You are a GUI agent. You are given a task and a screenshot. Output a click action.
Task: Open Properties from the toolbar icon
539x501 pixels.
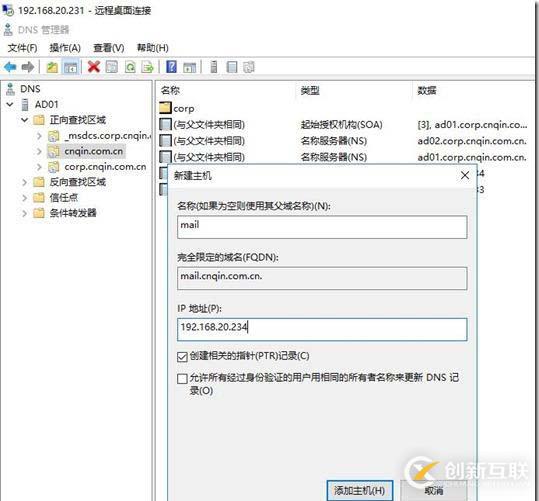[112, 67]
